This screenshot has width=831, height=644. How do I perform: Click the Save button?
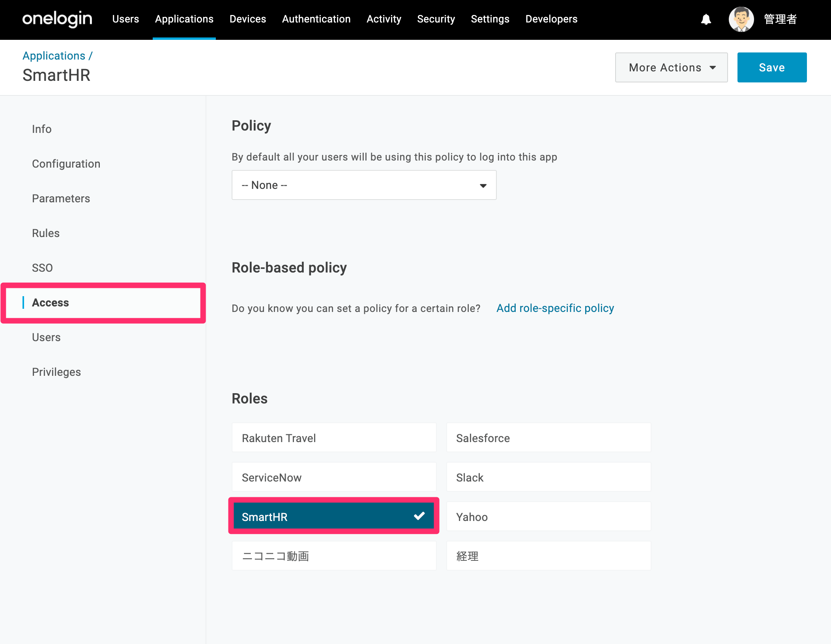click(772, 67)
